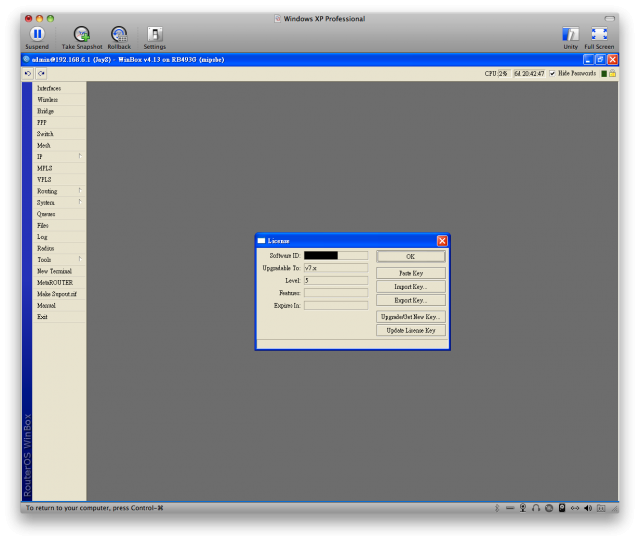Click Update License Key button
The width and height of the screenshot is (640, 542).
pos(411,330)
